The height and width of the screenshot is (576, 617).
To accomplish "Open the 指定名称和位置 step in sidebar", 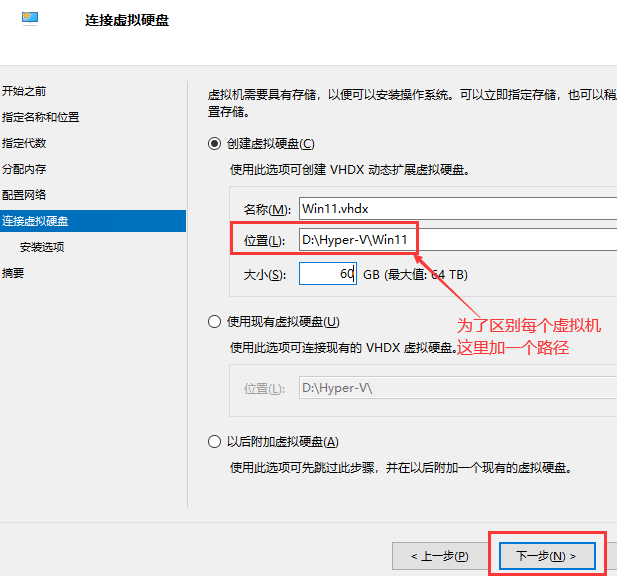I will point(40,117).
